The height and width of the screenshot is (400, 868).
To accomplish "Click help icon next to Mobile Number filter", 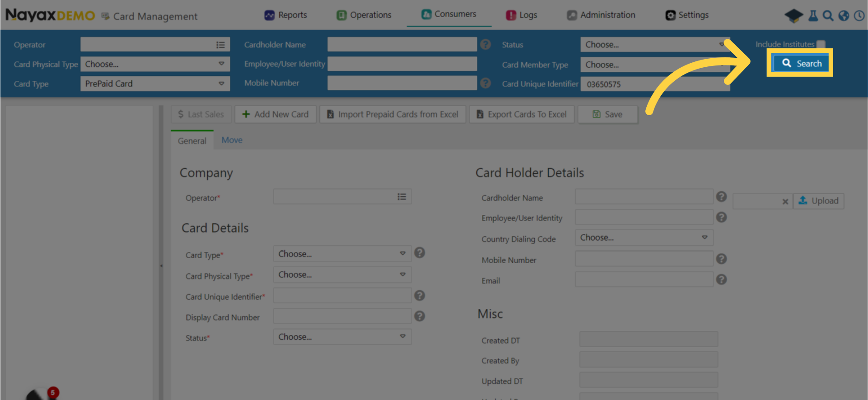I will point(485,83).
